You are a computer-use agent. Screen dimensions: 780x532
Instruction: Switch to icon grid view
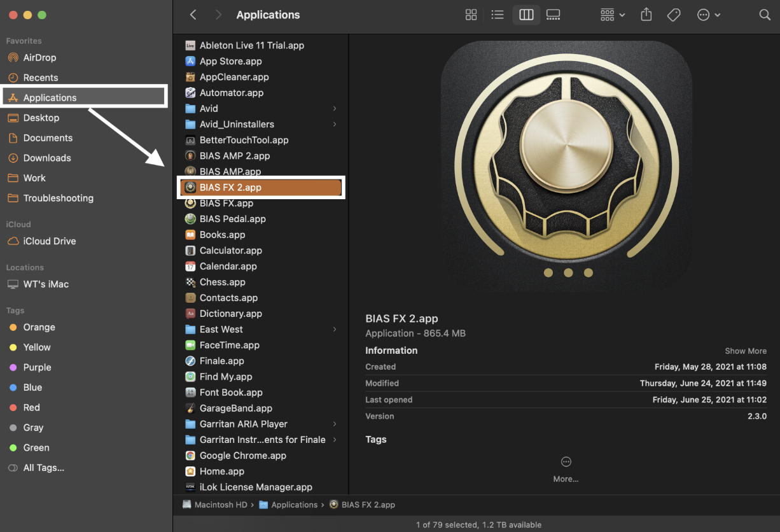pos(471,15)
